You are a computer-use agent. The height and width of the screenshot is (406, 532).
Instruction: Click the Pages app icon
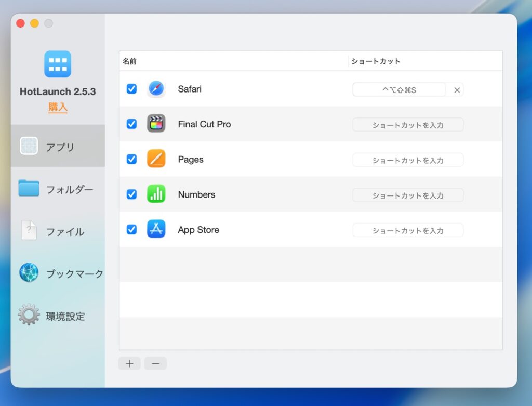tap(156, 159)
